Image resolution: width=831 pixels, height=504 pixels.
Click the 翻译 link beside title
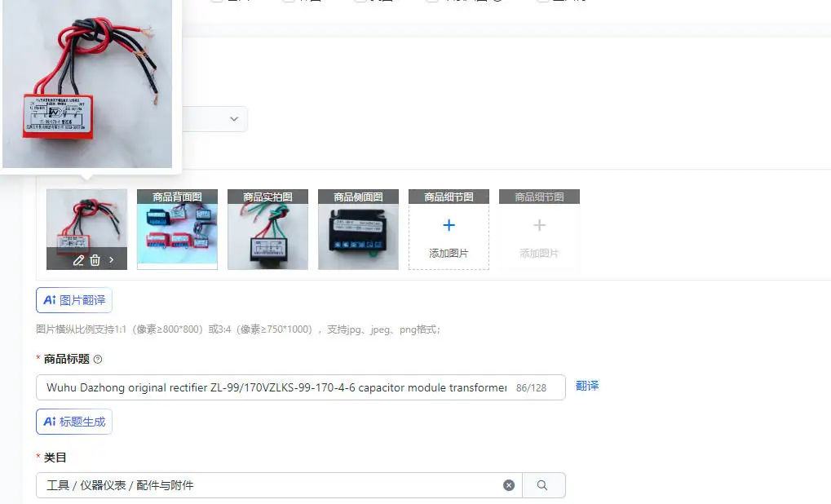point(587,386)
